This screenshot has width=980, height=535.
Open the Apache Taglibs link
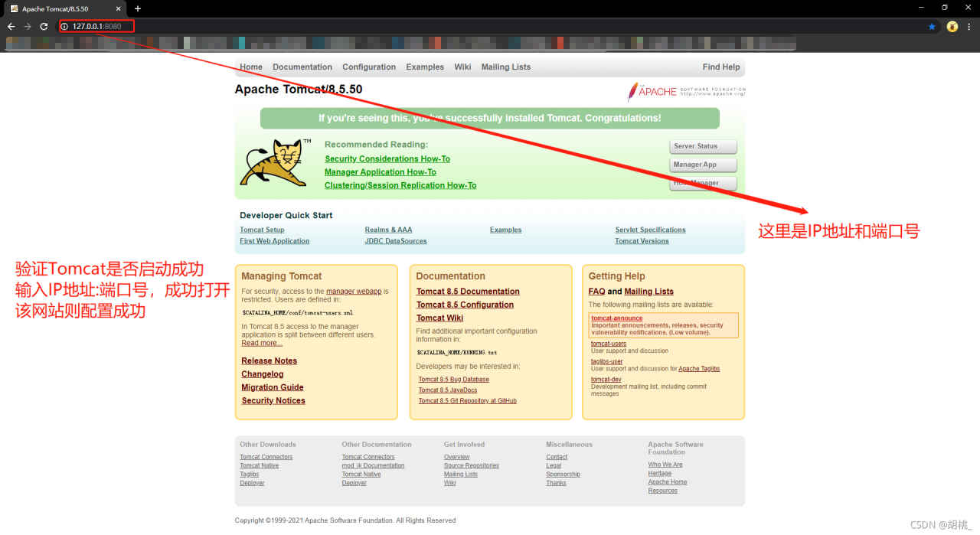point(699,369)
